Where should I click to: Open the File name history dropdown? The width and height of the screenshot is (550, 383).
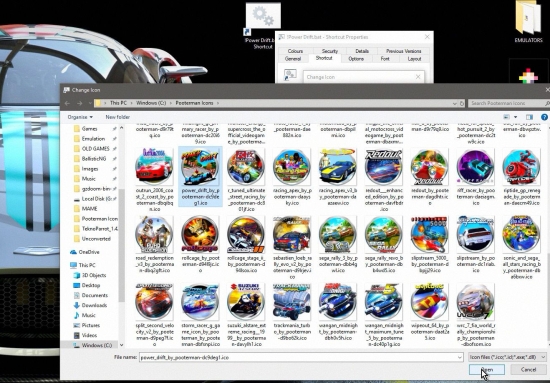[460, 357]
